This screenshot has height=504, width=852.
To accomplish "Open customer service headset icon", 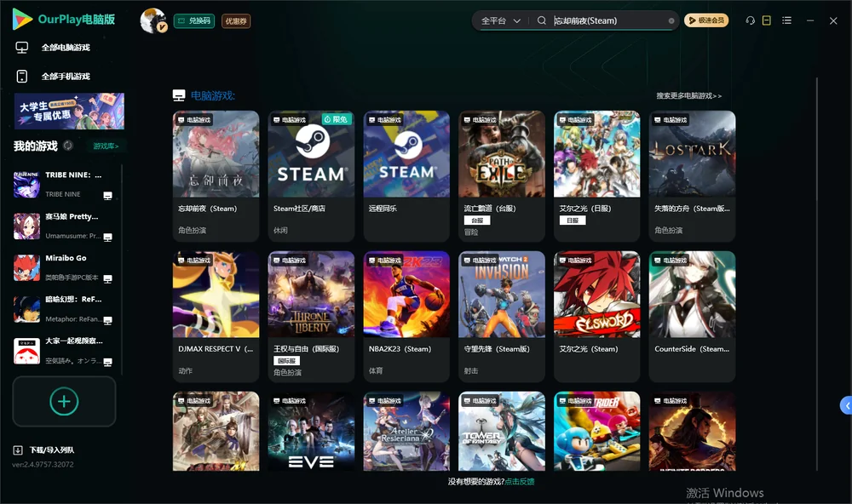I will tap(750, 20).
